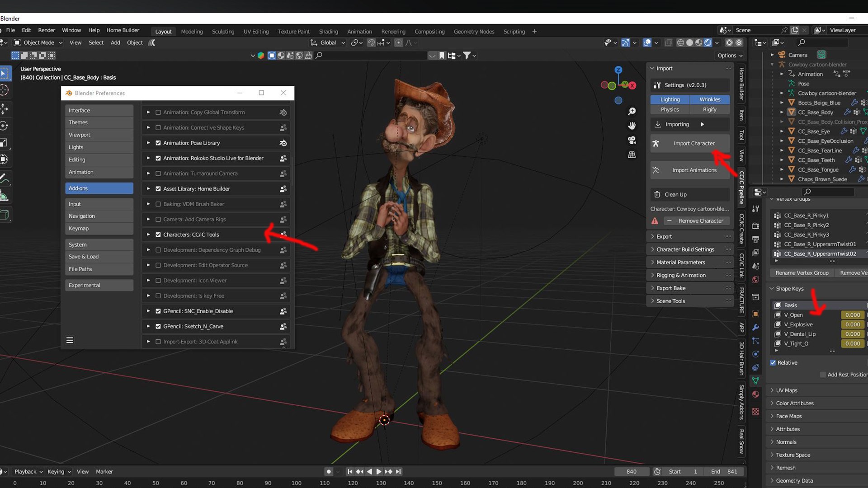
Task: Click the Import Animations button
Action: 690,170
